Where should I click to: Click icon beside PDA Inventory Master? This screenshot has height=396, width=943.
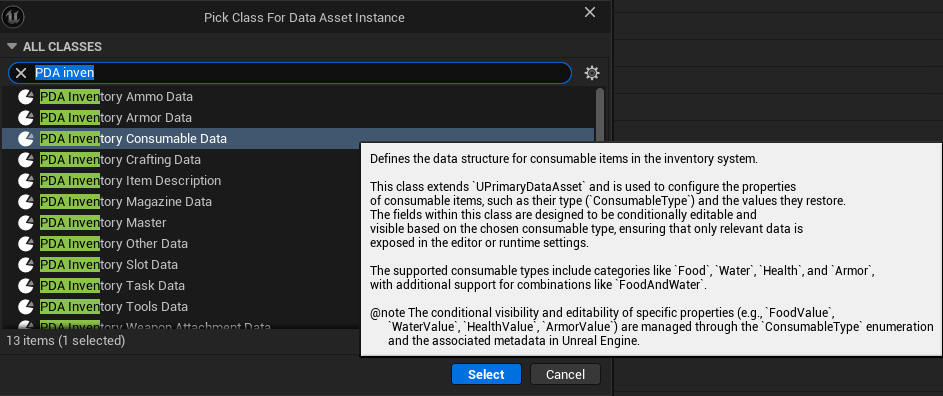coord(26,223)
